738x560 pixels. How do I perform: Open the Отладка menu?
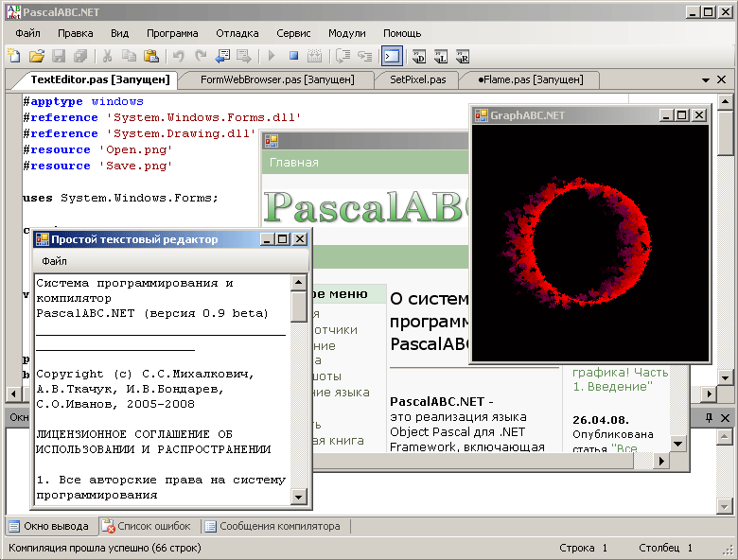(x=237, y=33)
